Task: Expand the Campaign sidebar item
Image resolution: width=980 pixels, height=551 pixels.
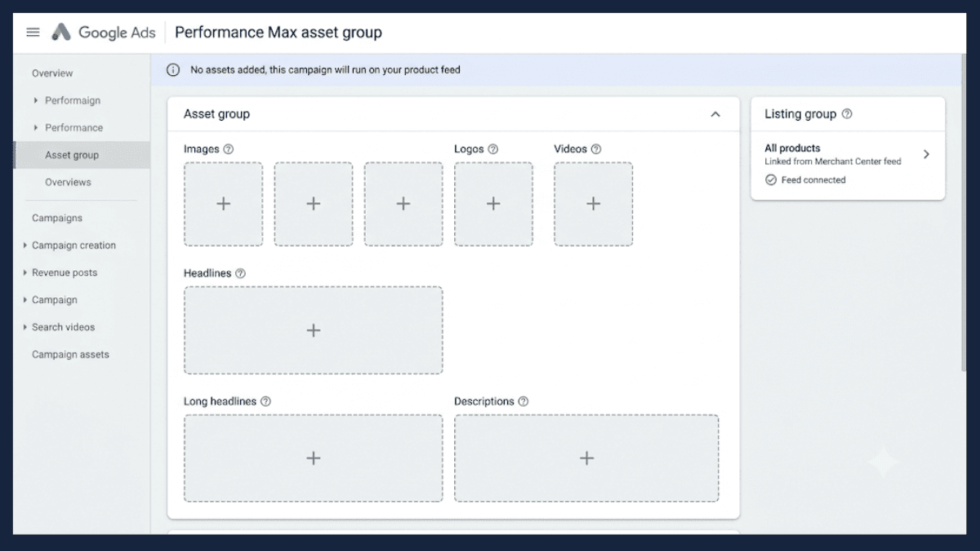Action: (x=25, y=300)
